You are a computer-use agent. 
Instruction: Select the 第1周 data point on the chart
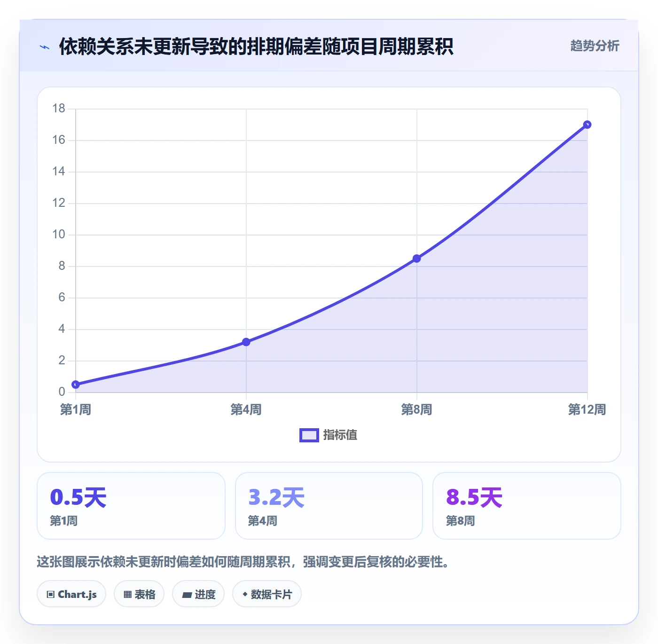click(x=76, y=385)
